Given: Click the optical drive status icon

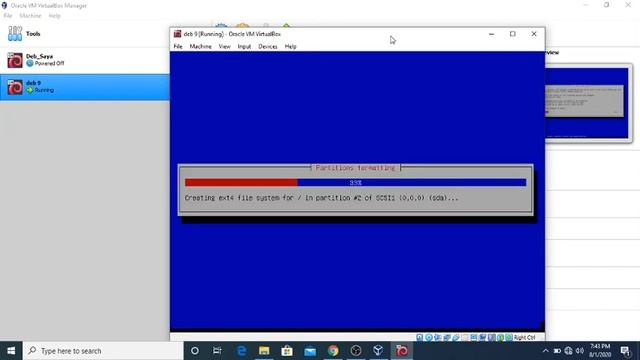Looking at the screenshot, I should 429,338.
